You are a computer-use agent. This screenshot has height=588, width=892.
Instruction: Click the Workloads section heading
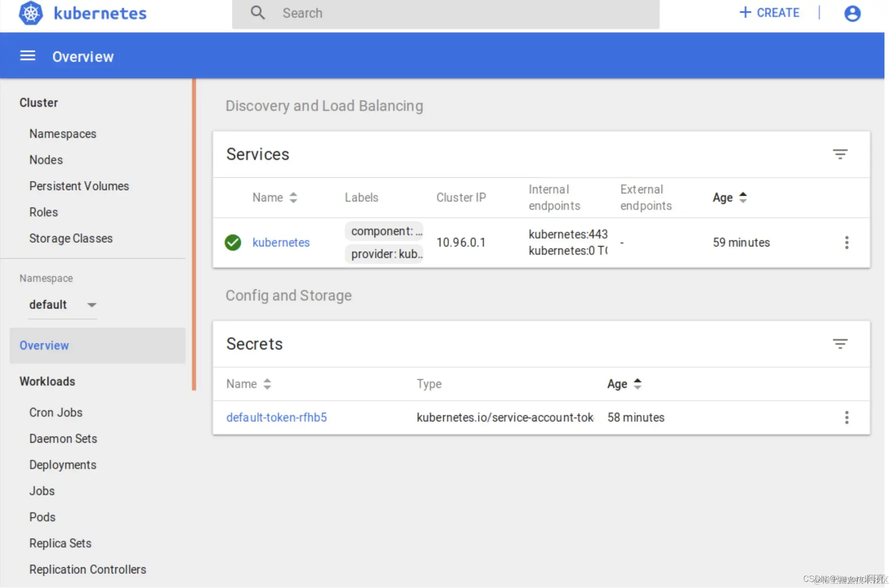[x=47, y=381]
